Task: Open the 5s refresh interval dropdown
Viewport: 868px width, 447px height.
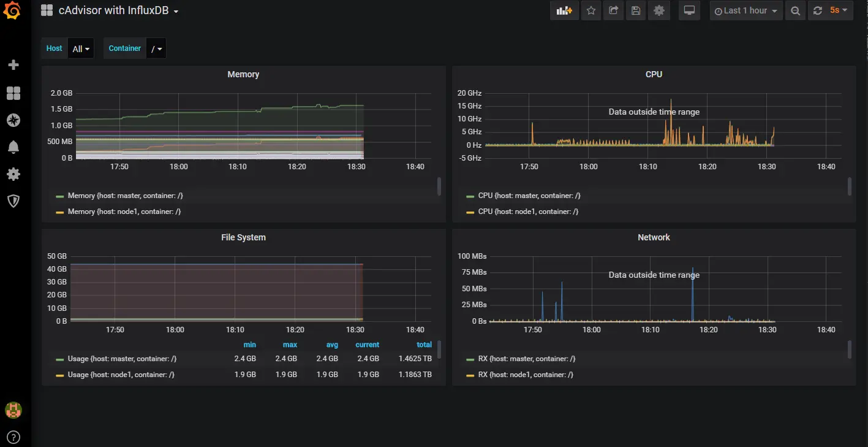Action: [x=839, y=10]
